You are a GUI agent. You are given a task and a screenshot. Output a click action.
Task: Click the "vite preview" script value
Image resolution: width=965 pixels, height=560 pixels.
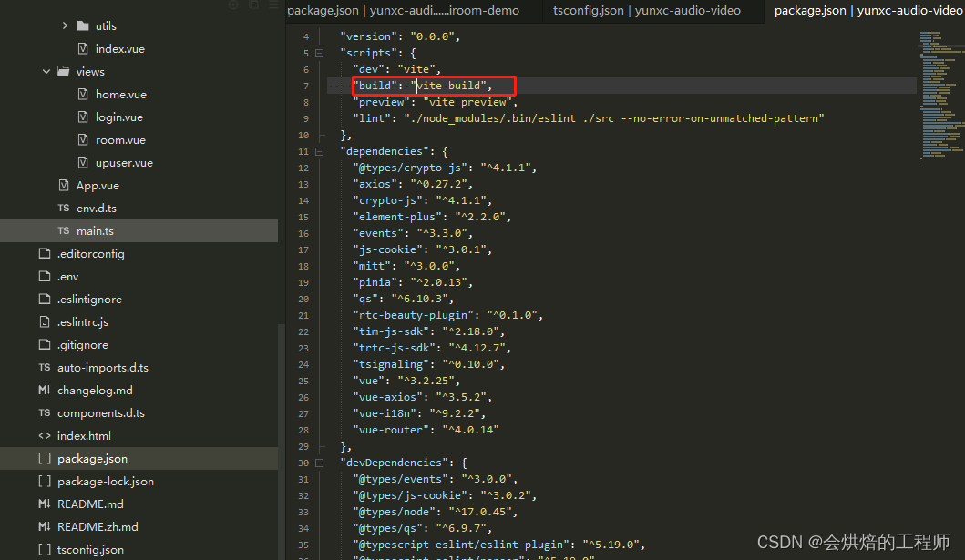tap(467, 102)
